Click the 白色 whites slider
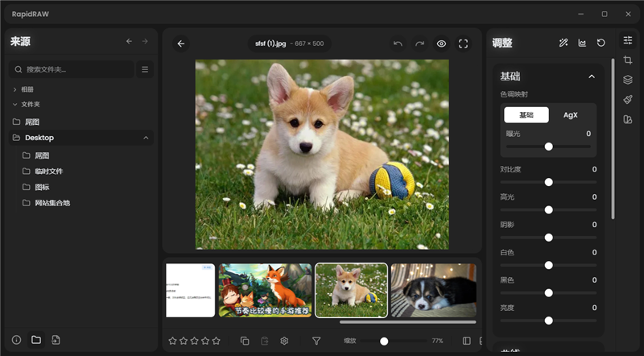The width and height of the screenshot is (644, 356). 548,266
